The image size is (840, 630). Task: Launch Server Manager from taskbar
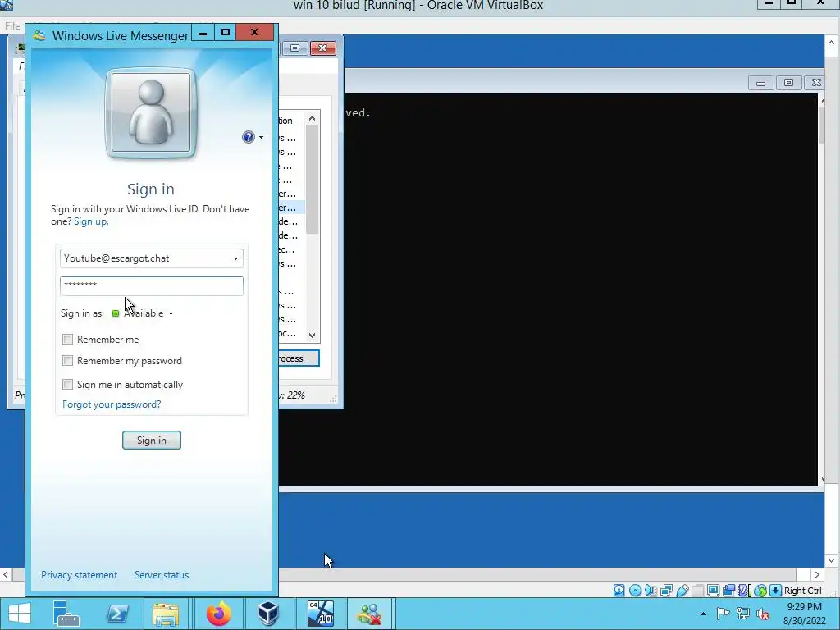click(66, 614)
